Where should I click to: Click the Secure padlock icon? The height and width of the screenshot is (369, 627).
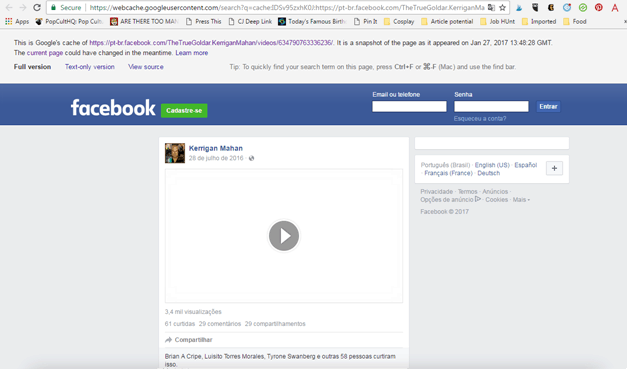tap(54, 8)
